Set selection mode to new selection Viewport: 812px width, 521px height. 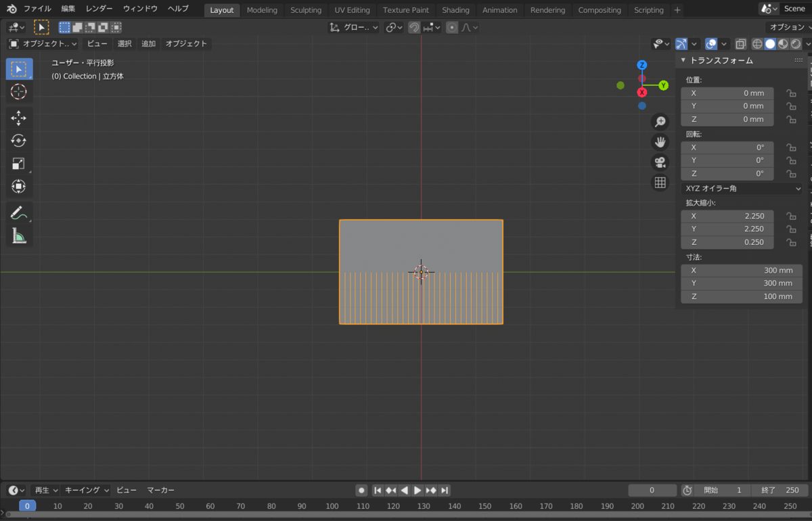64,27
